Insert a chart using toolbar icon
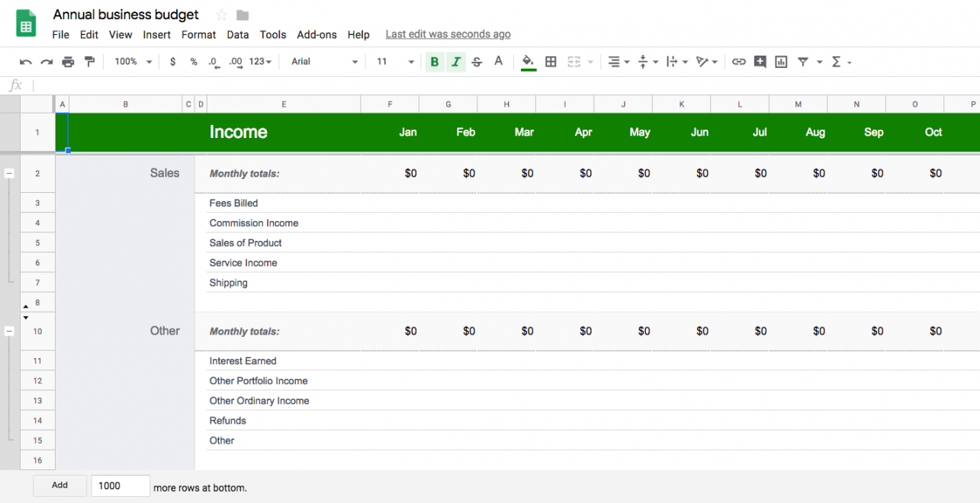 pos(781,62)
